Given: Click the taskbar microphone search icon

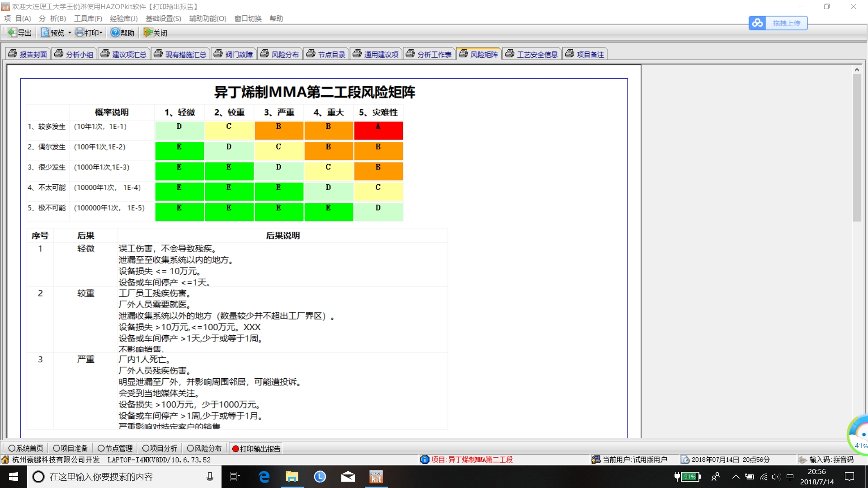Looking at the screenshot, I should pyautogui.click(x=210, y=477).
